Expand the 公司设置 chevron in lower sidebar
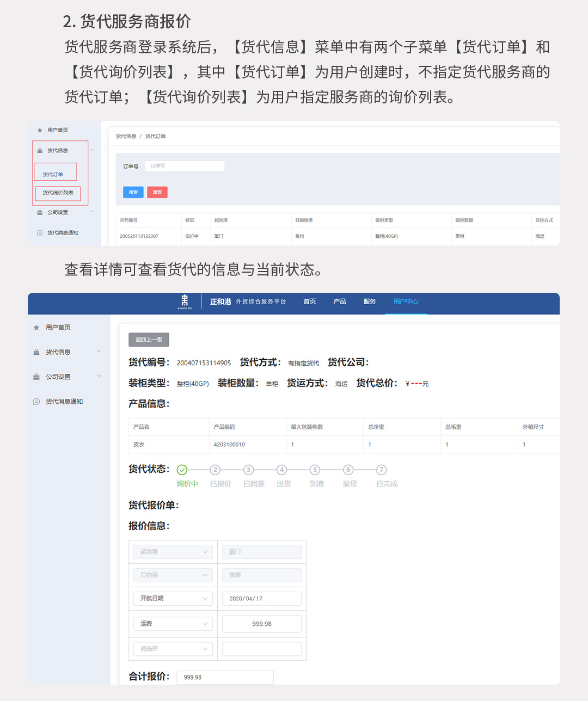The height and width of the screenshot is (701, 588). pos(99,376)
